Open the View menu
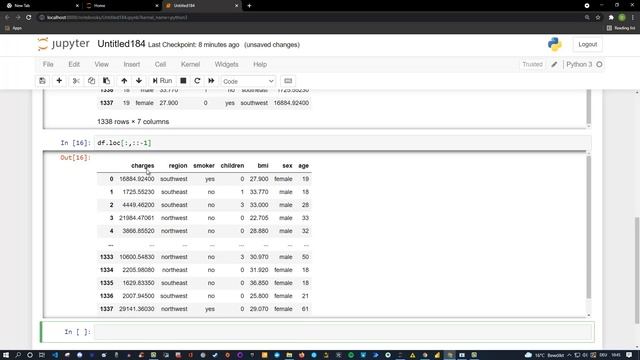Image resolution: width=640 pixels, height=360 pixels. [102, 64]
